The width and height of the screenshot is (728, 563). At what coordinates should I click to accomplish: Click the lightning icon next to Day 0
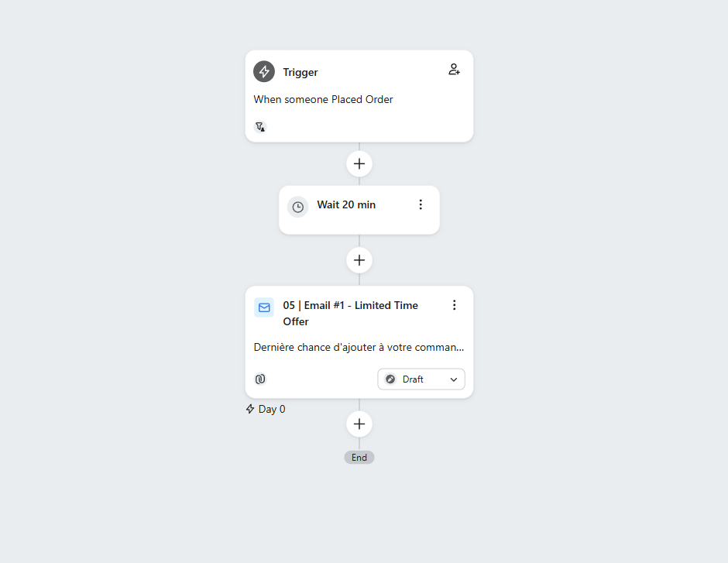click(x=250, y=409)
